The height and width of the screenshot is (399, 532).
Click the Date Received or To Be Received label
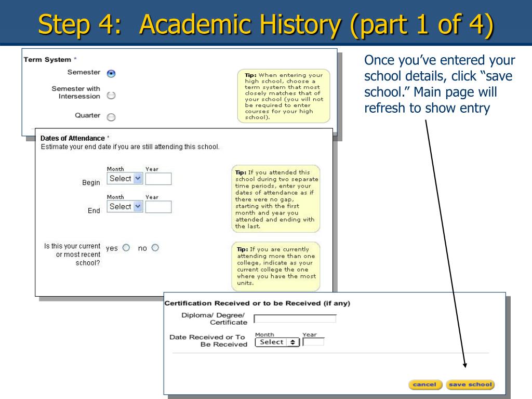point(208,341)
